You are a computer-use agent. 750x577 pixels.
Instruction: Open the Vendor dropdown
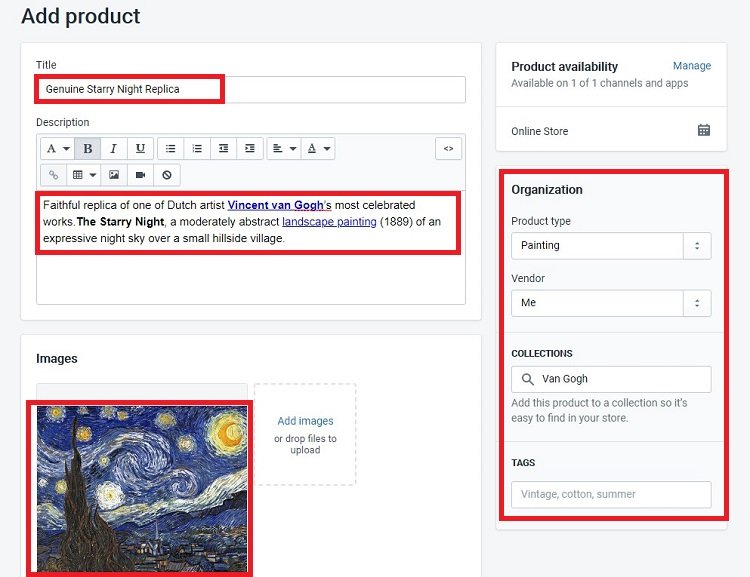click(611, 303)
